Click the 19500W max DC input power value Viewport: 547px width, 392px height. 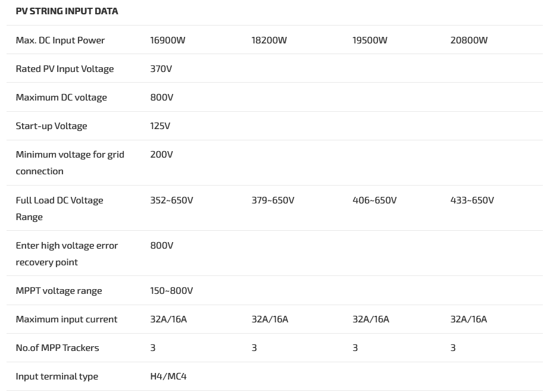click(370, 40)
